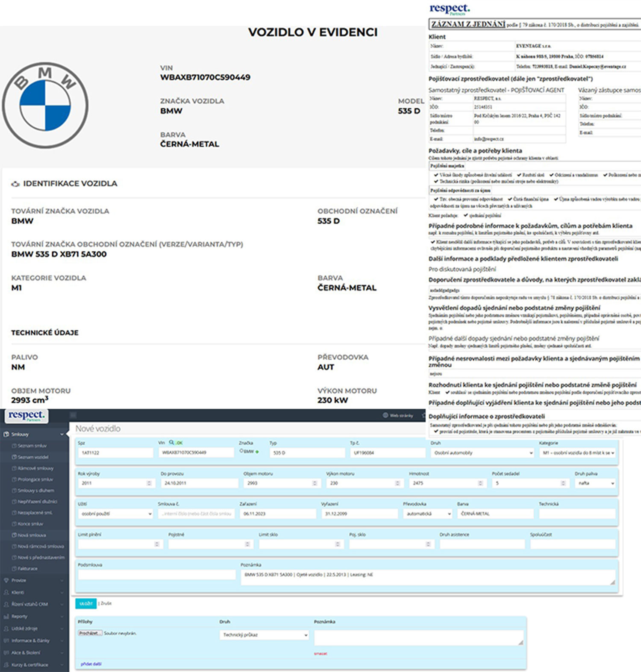
Task: Click the Spz input field
Action: [x=115, y=453]
